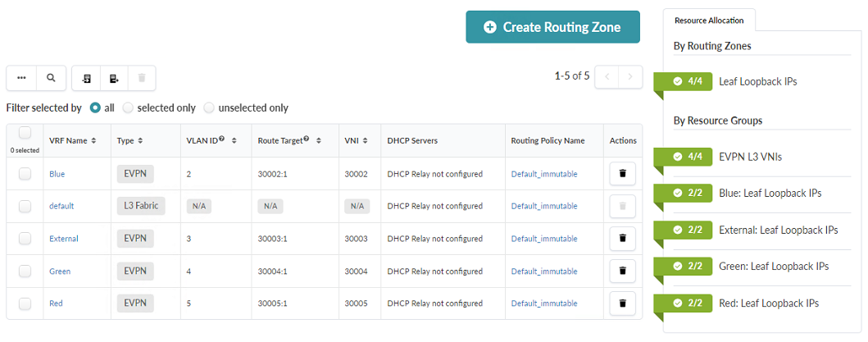Screen dimensions: 868x342
Task: Click the import routing zones icon
Action: click(x=86, y=78)
